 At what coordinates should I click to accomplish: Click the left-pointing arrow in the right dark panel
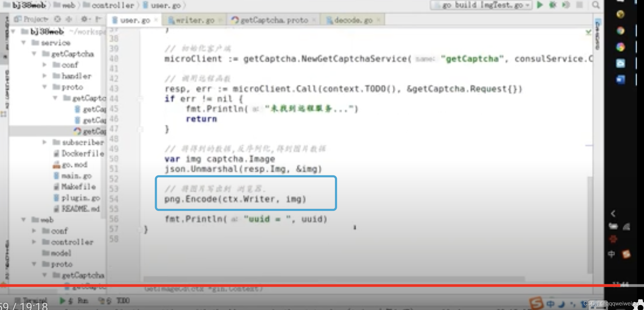[613, 213]
